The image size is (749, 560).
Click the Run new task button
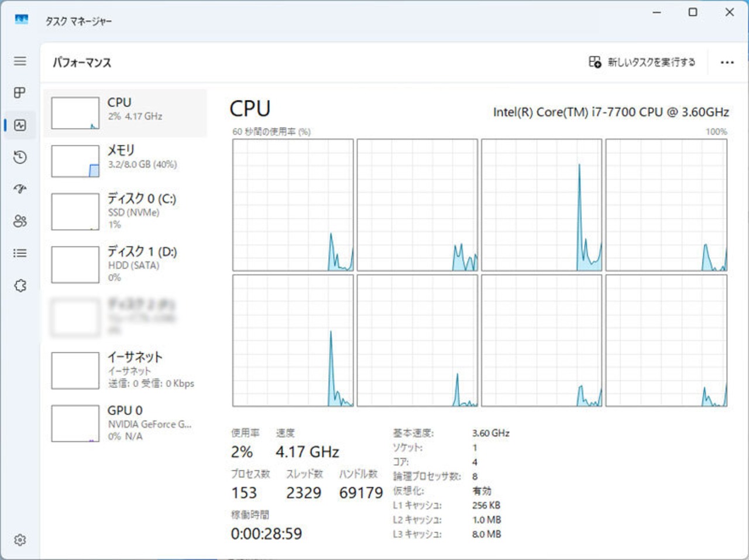[642, 62]
